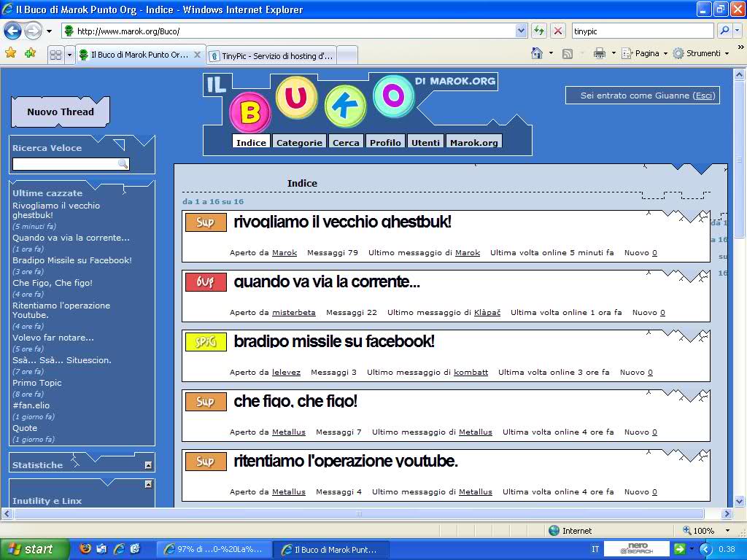Click the address bar URL field
Viewport: 747px width, 560px height.
(295, 31)
